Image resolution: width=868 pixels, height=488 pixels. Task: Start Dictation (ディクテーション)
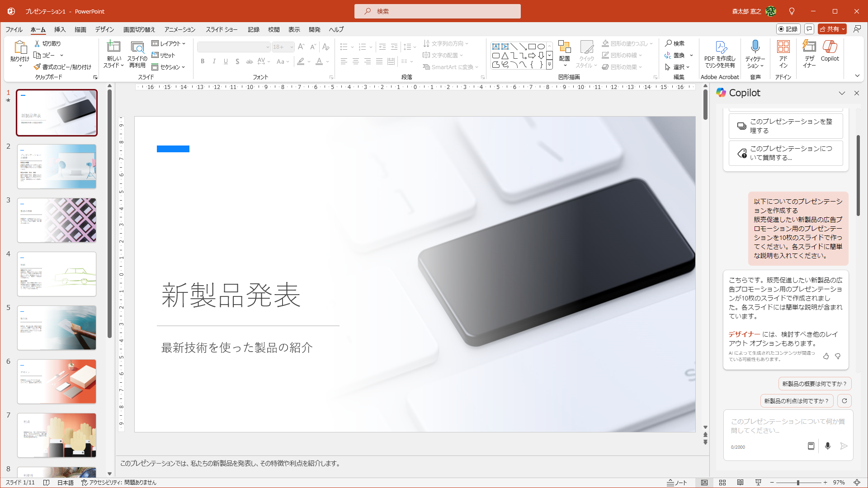(754, 53)
